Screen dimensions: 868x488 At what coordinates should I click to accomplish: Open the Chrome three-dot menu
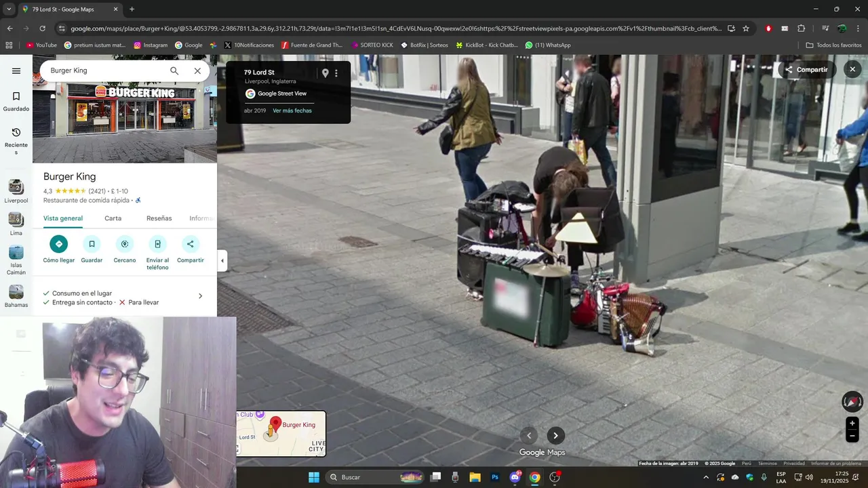859,28
